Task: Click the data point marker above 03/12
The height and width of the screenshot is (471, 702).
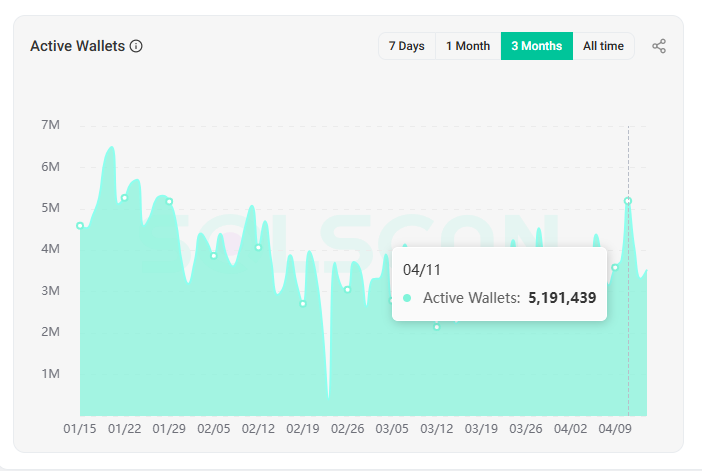Action: click(x=437, y=327)
